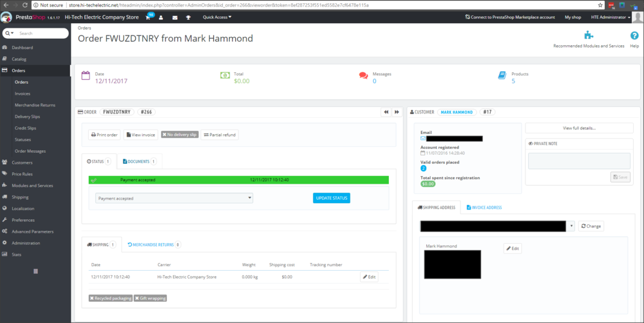Open Shipping in the sidebar
644x323 pixels.
click(20, 197)
